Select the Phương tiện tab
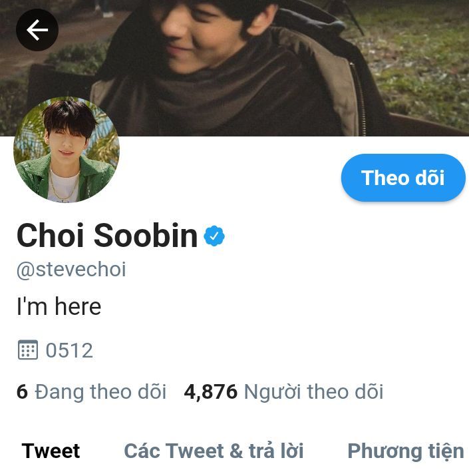 tap(406, 452)
